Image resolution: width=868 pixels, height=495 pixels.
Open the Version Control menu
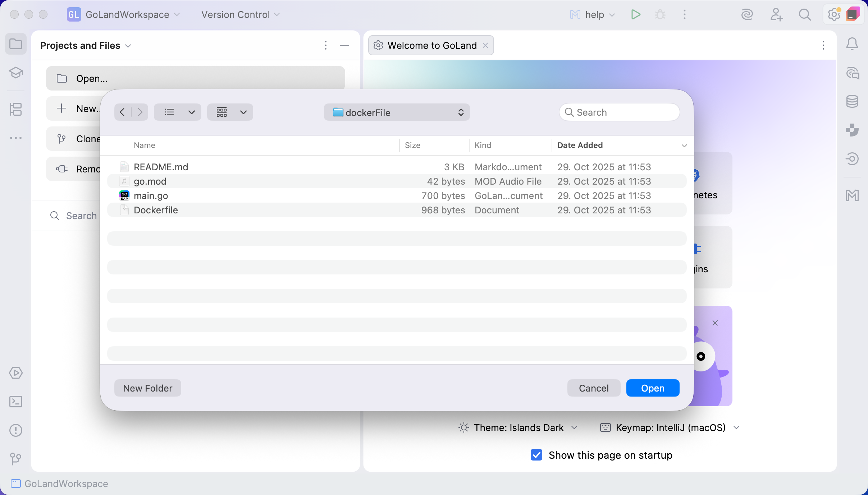240,15
